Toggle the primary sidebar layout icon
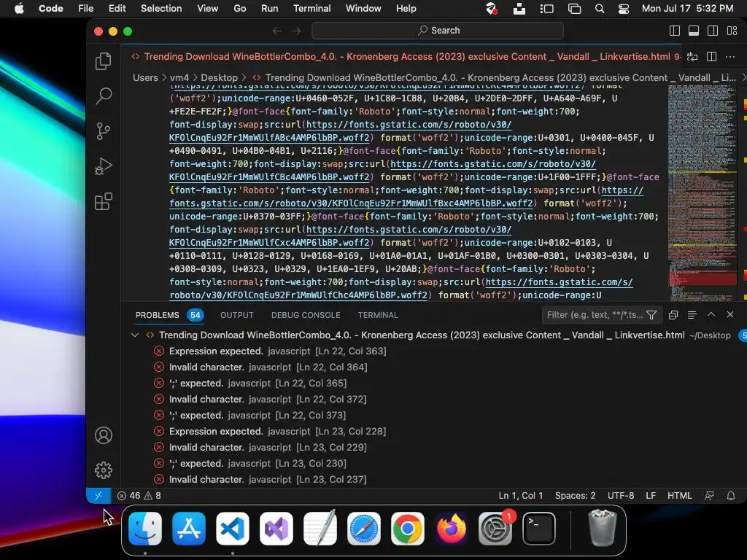 click(x=675, y=31)
